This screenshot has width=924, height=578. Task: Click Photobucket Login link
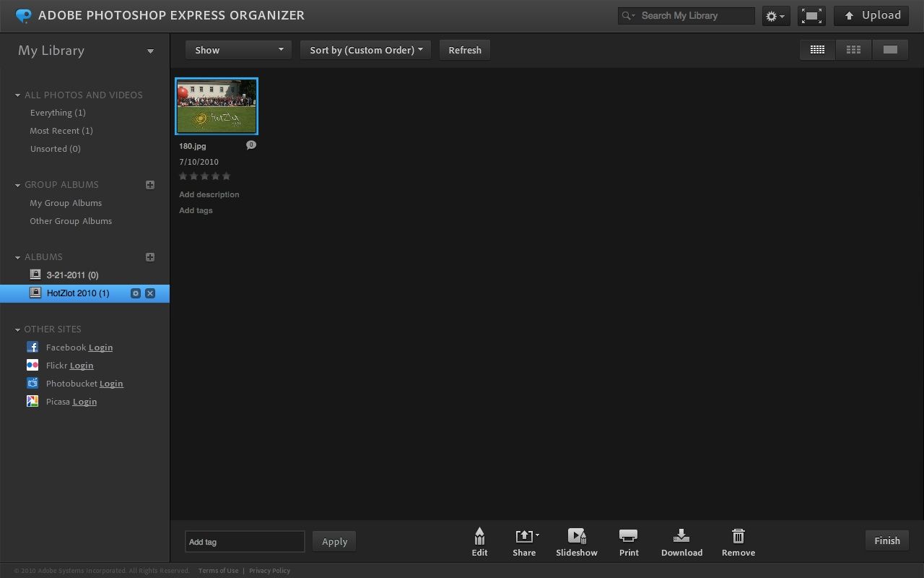[111, 384]
